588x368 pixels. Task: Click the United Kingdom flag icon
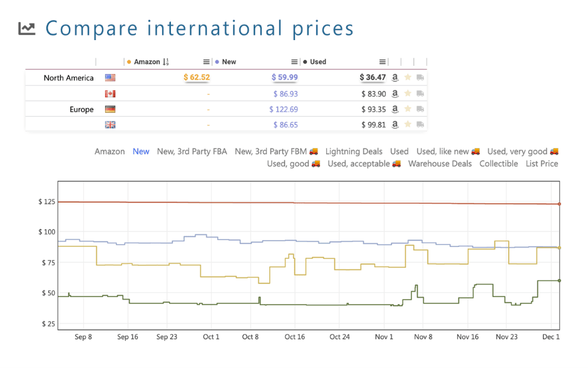110,125
